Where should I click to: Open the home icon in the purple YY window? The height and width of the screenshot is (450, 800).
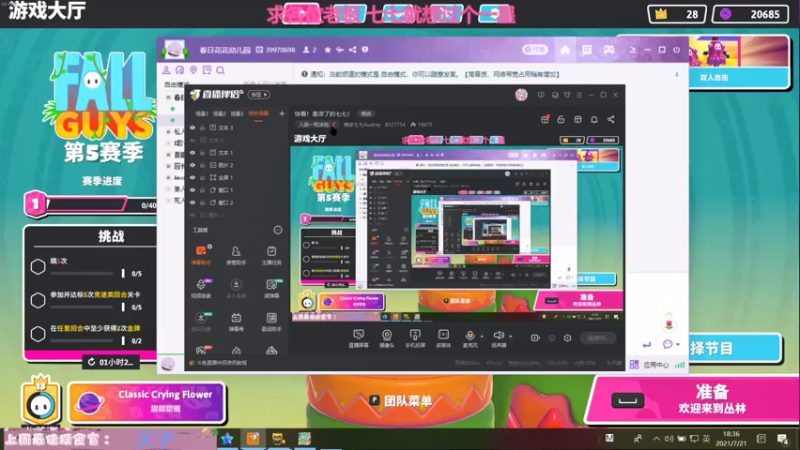click(565, 50)
